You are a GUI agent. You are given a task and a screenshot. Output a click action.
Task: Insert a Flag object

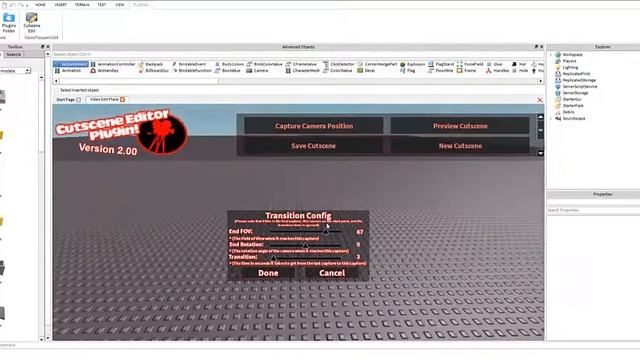(408, 71)
